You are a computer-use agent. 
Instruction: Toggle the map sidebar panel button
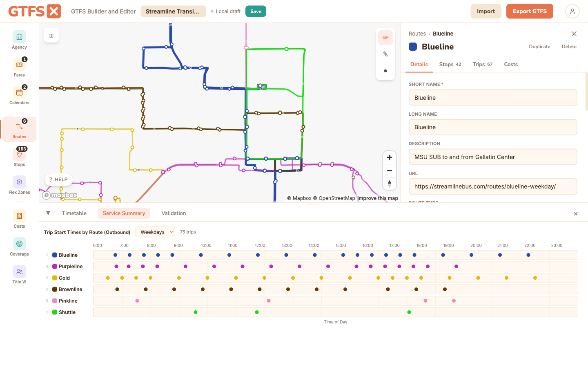[x=51, y=36]
